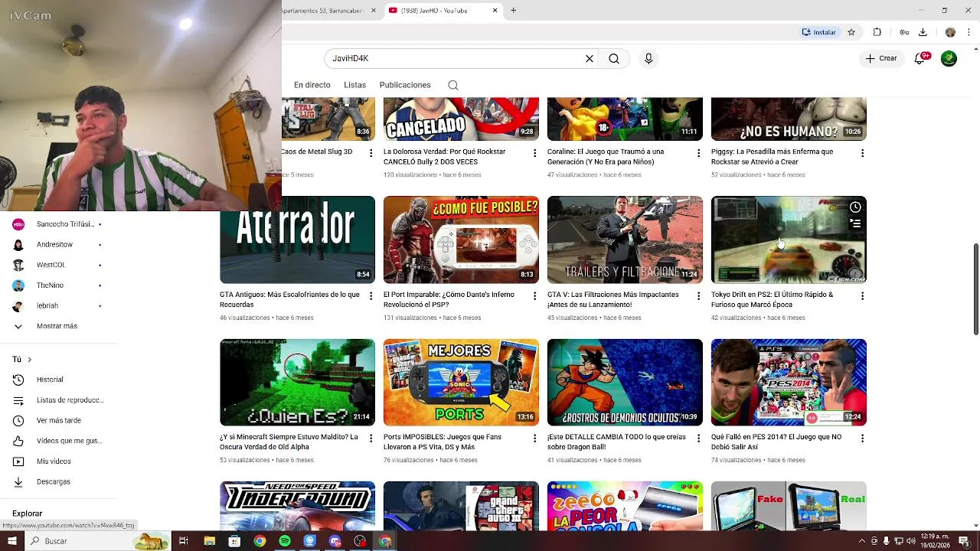The width and height of the screenshot is (980, 551).
Task: Open the GTA V Filtraciones thumbnail
Action: [x=625, y=240]
